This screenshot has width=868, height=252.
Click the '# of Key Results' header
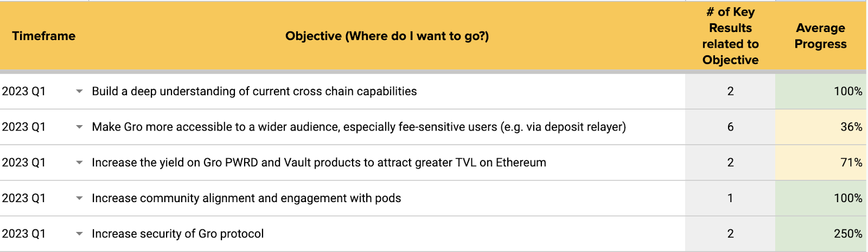[x=730, y=36]
